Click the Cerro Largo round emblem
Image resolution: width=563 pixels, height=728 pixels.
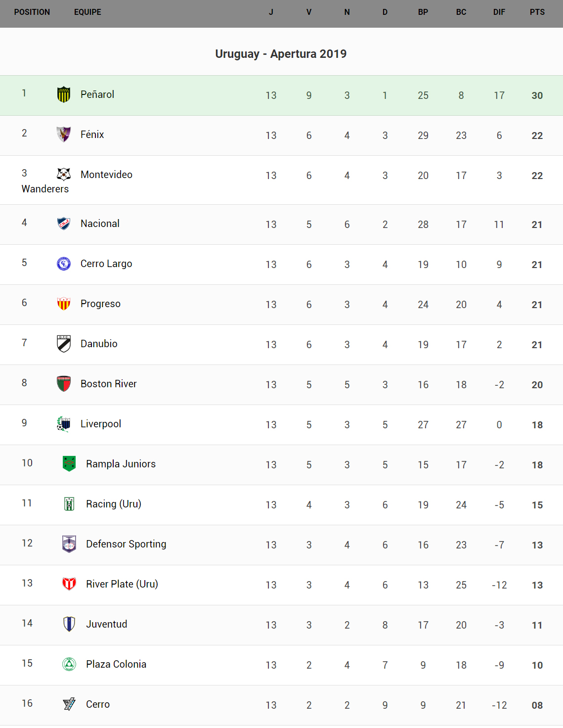[64, 264]
